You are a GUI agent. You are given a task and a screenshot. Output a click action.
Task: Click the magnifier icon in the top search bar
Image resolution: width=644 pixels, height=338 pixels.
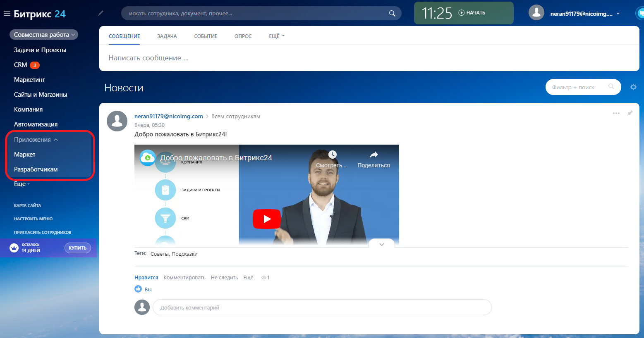tap(392, 14)
